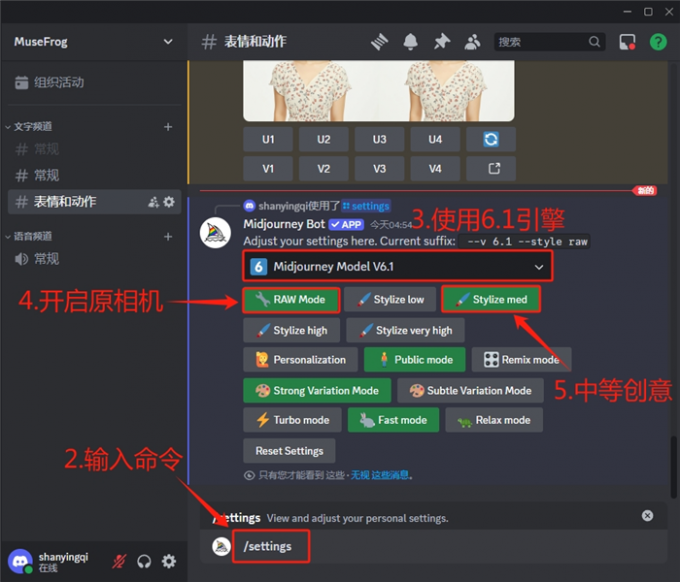The image size is (680, 582).
Task: Create variation with V2
Action: click(x=324, y=168)
